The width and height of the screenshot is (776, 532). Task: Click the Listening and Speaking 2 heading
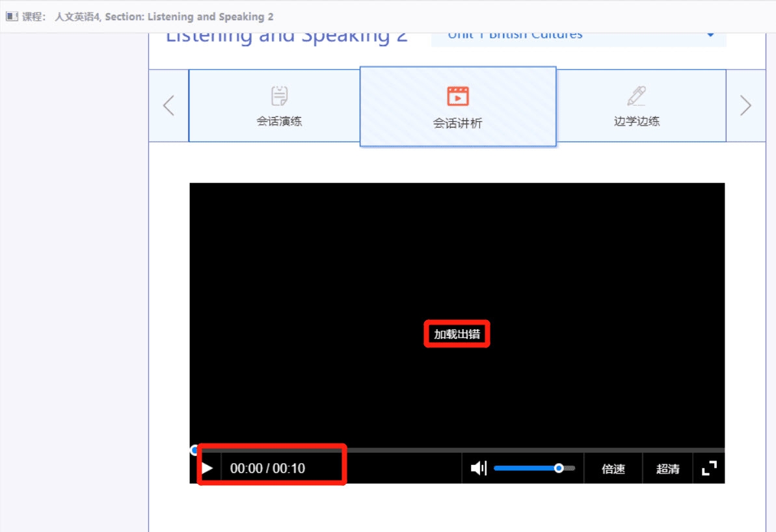286,37
